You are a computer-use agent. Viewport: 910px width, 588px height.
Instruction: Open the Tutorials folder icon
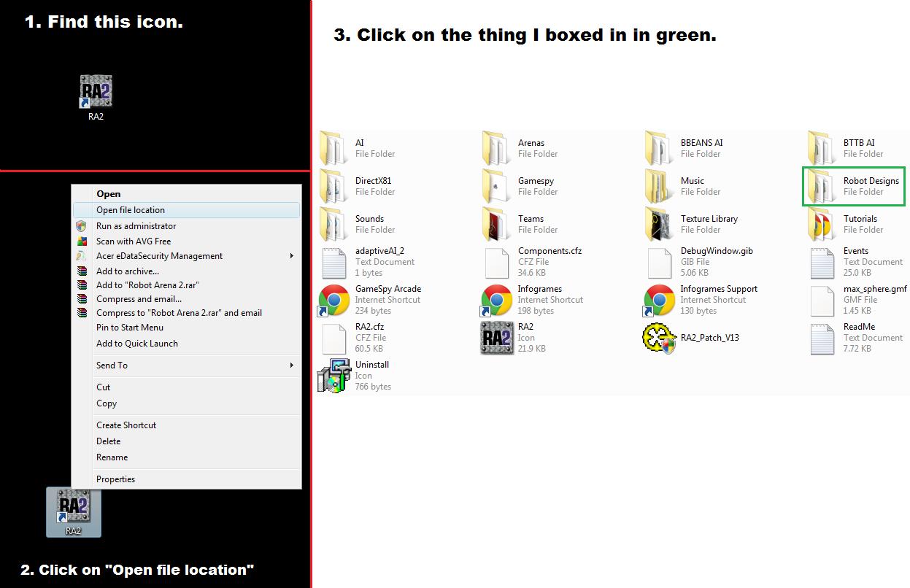822,224
